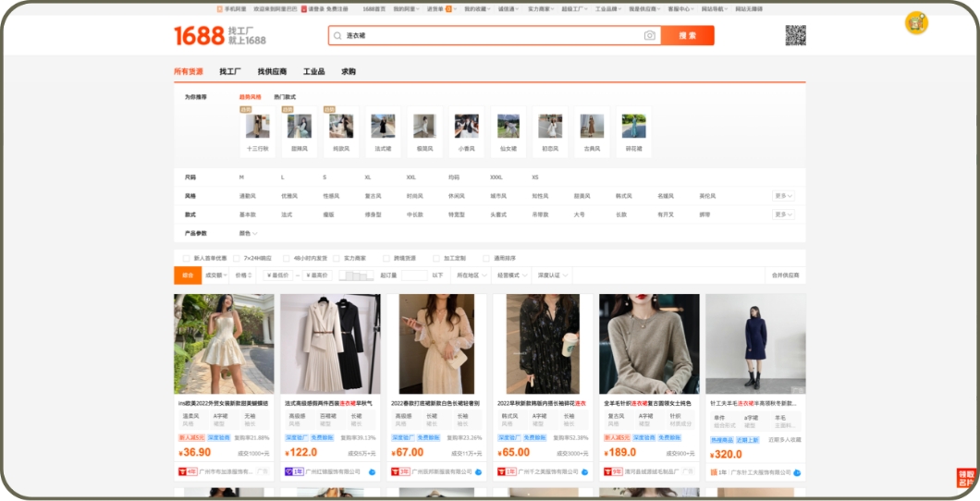Viewport: 980px width, 501px height.
Task: Click the 免费注册 link
Action: (337, 9)
